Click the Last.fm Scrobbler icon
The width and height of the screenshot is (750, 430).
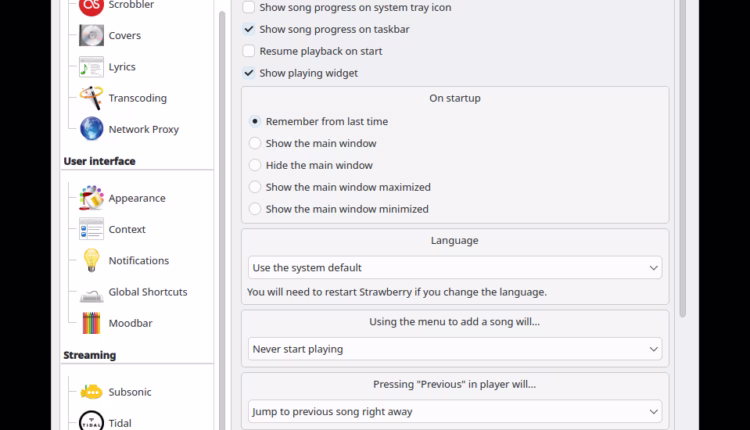point(91,6)
